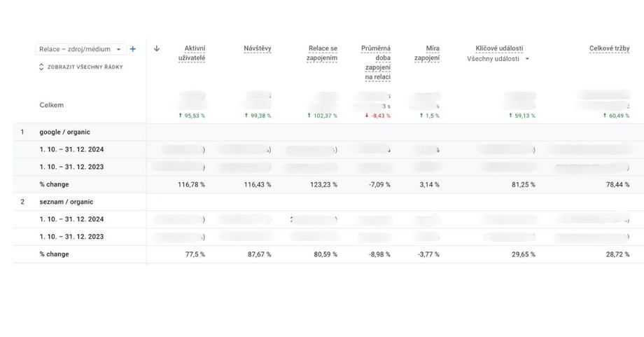Select the "Relace se zapojením" column header
Image resolution: width=644 pixels, height=337 pixels.
click(322, 53)
